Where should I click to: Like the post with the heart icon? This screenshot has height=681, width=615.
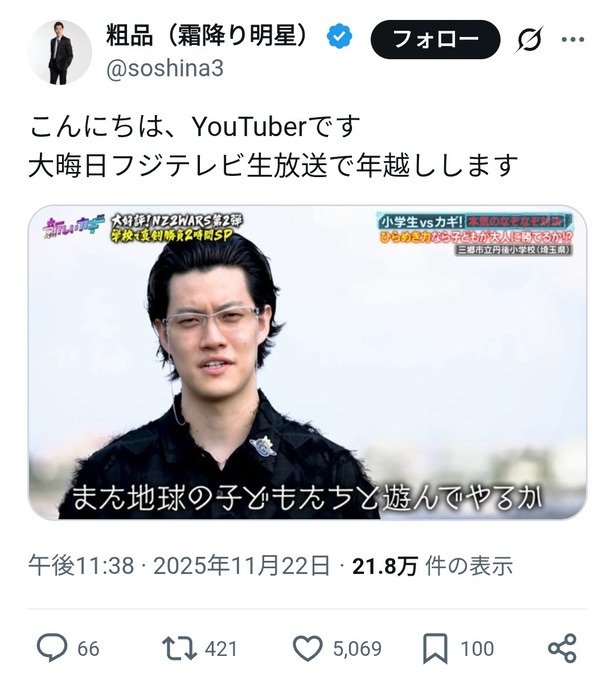[308, 648]
